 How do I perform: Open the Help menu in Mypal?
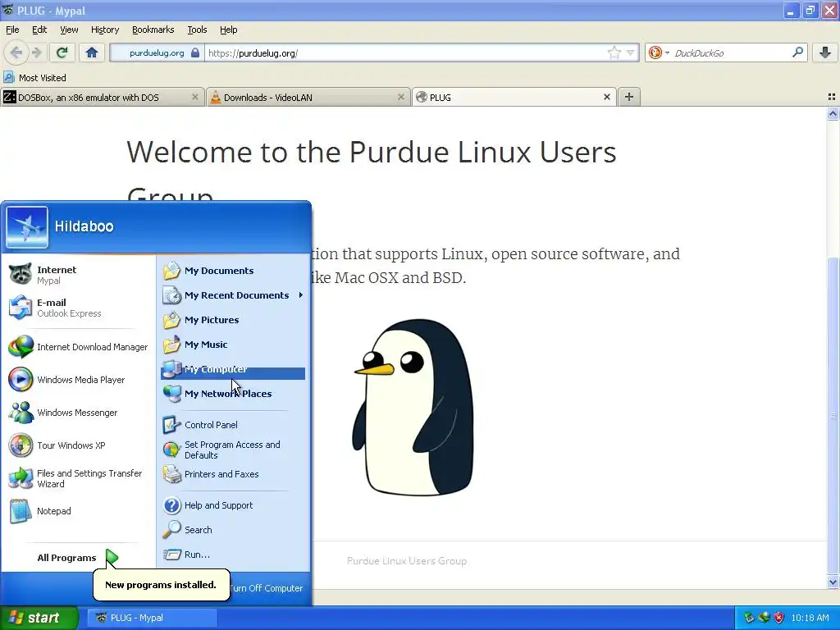228,30
